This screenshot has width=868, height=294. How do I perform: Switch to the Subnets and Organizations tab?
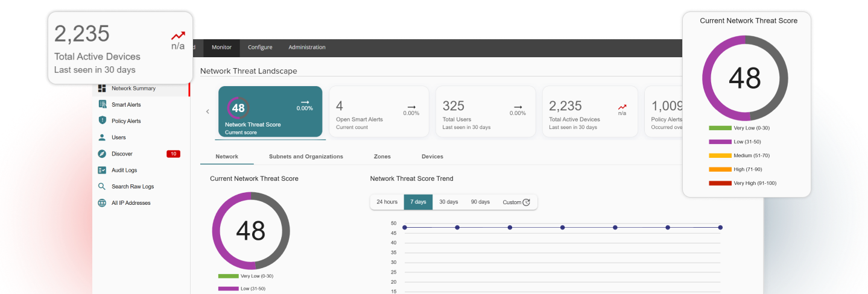[306, 157]
